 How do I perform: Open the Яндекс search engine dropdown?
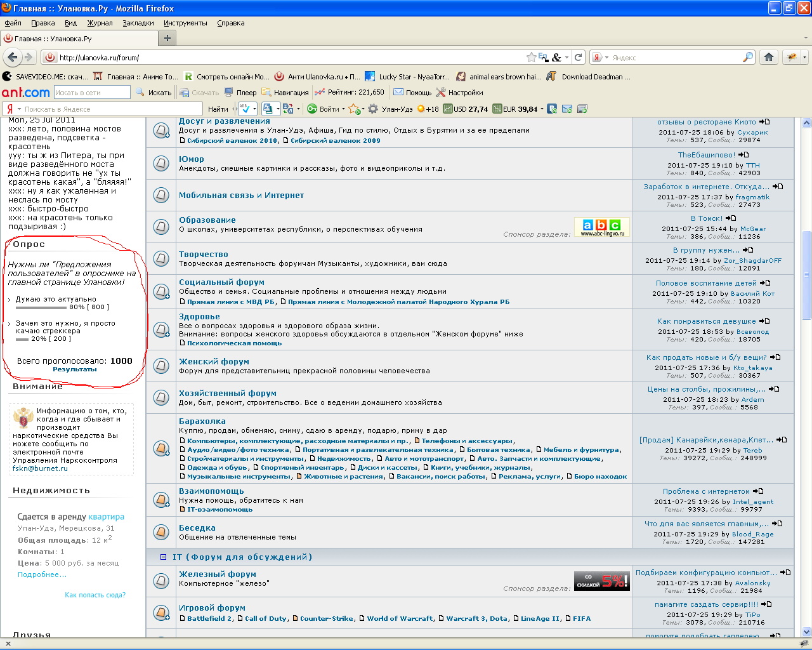point(600,58)
